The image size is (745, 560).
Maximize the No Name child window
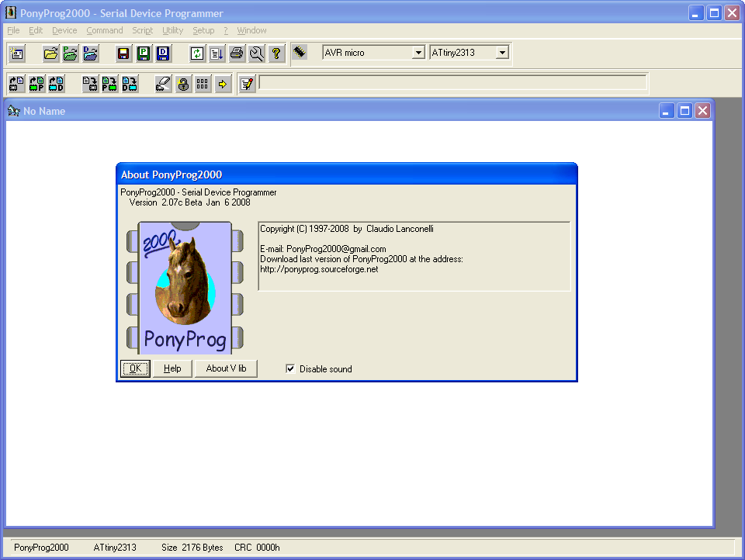click(684, 111)
